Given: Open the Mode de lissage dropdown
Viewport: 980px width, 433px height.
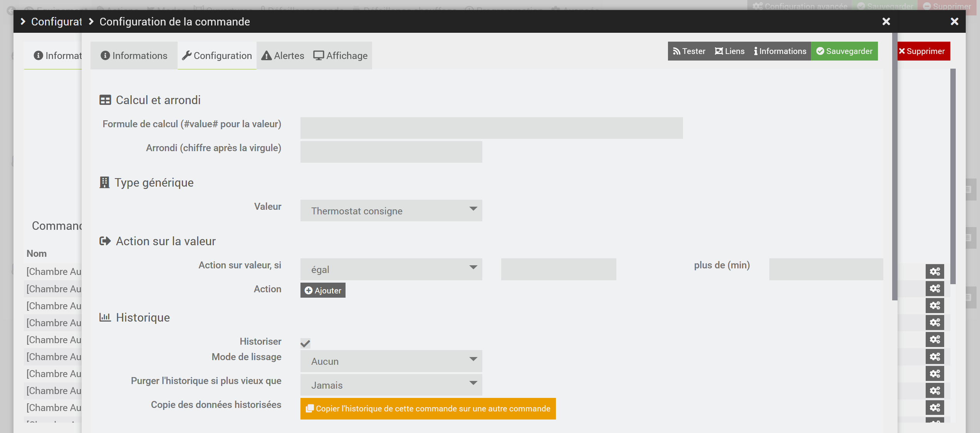Looking at the screenshot, I should [x=391, y=361].
